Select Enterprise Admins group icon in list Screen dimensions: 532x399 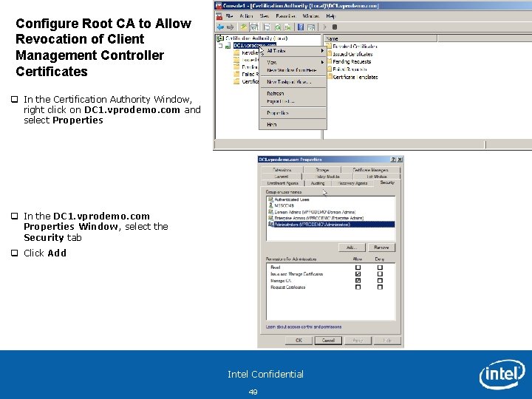270,218
